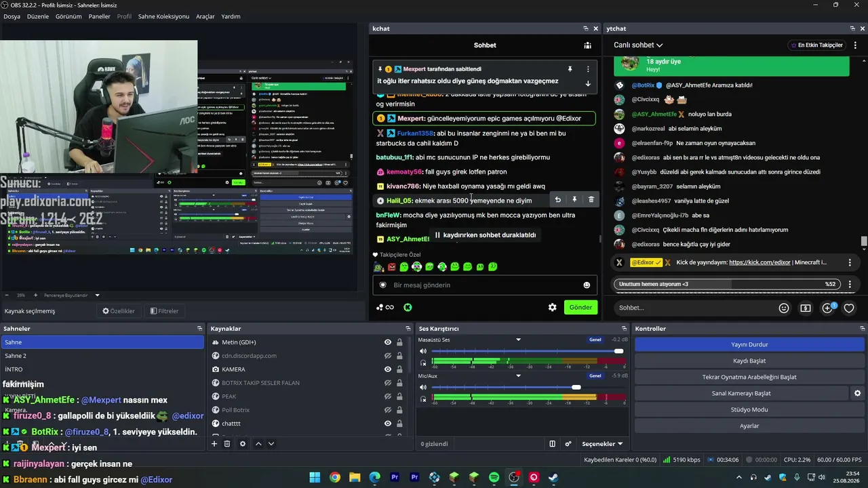Viewport: 868px width, 488px height.
Task: Reply to Halil_05's chat message
Action: [x=557, y=200]
